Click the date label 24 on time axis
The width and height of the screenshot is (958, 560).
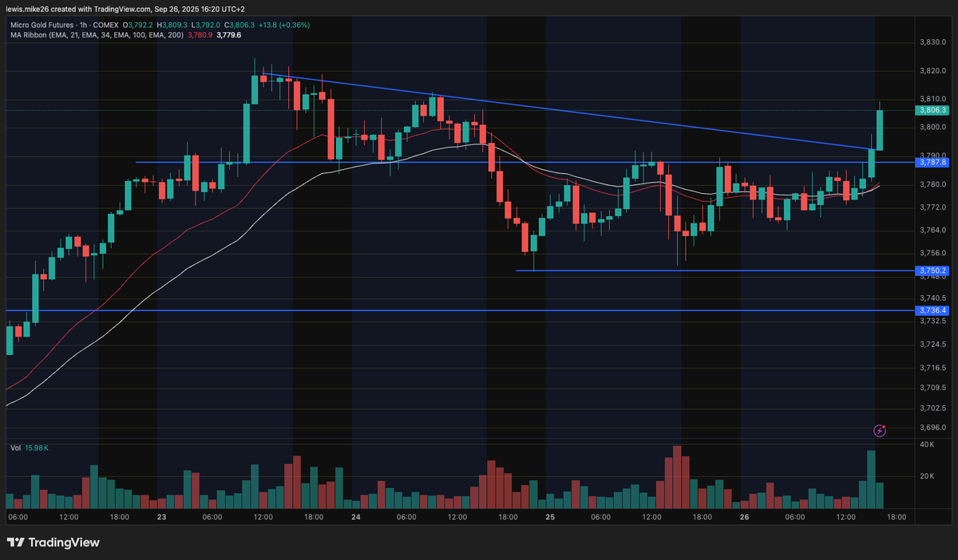point(356,517)
